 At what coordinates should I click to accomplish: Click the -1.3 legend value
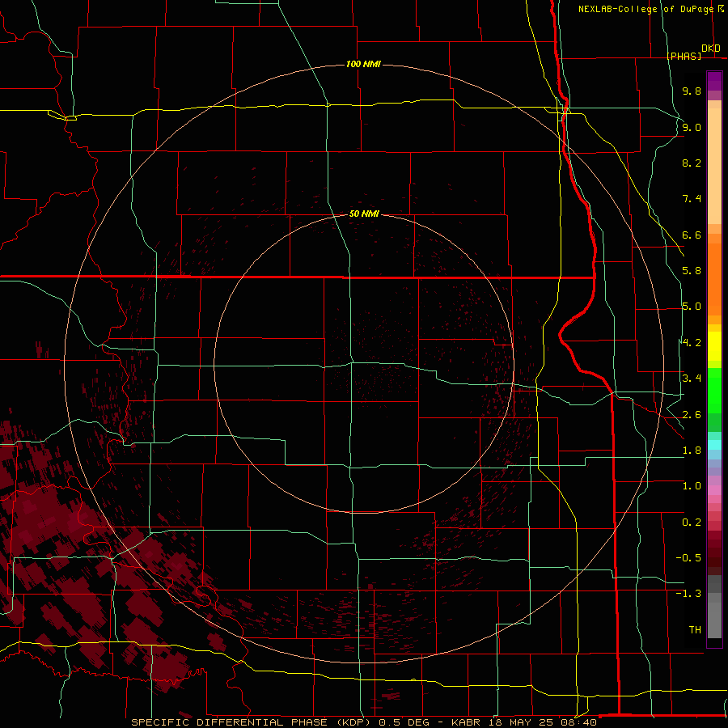point(688,594)
